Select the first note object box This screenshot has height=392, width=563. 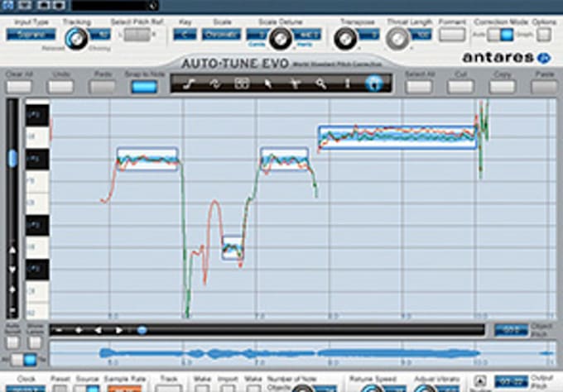147,159
